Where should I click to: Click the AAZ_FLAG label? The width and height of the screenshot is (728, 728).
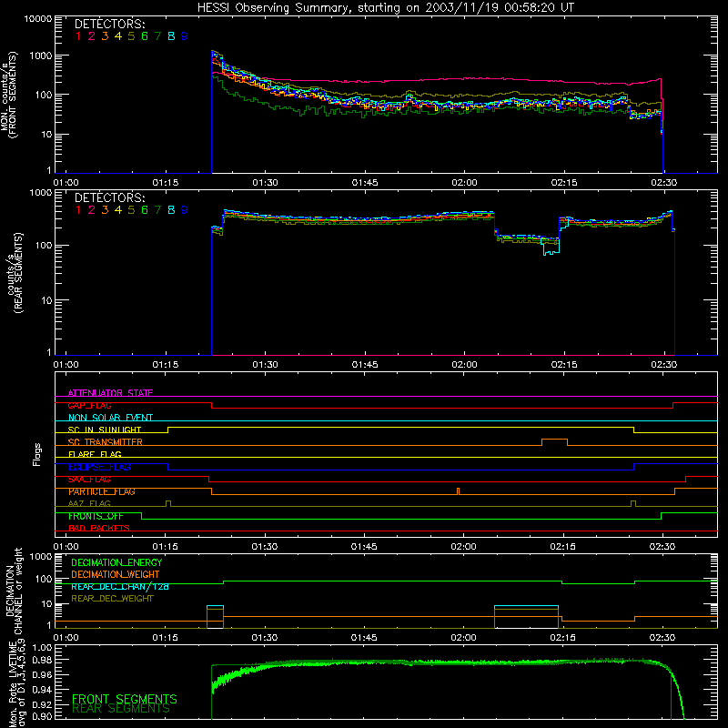coord(89,504)
